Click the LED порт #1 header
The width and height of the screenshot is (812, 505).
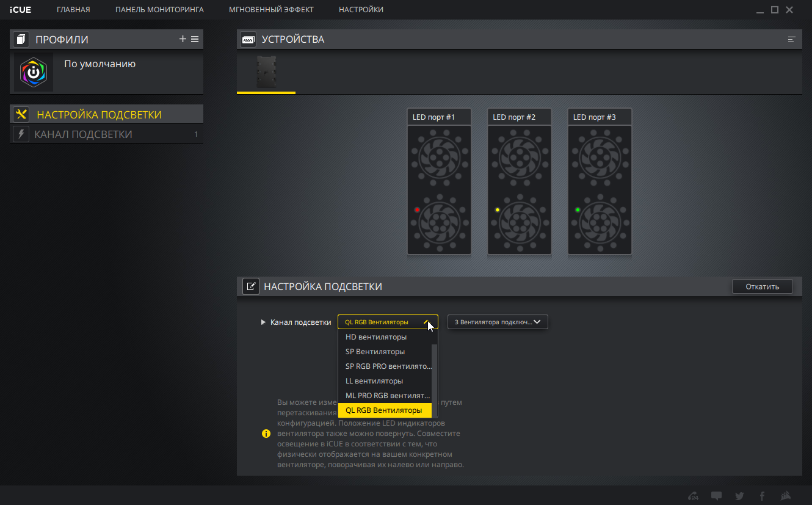pyautogui.click(x=439, y=117)
